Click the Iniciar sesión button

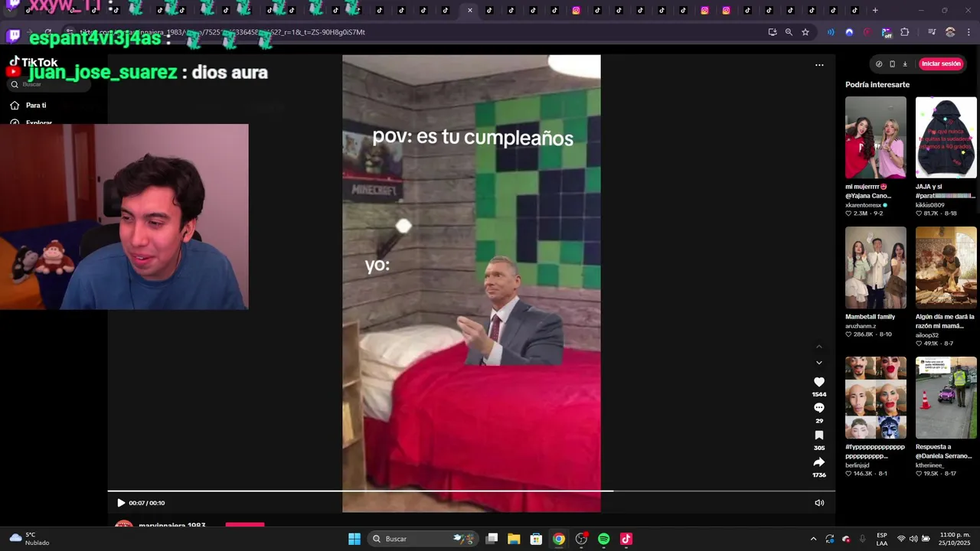click(941, 64)
